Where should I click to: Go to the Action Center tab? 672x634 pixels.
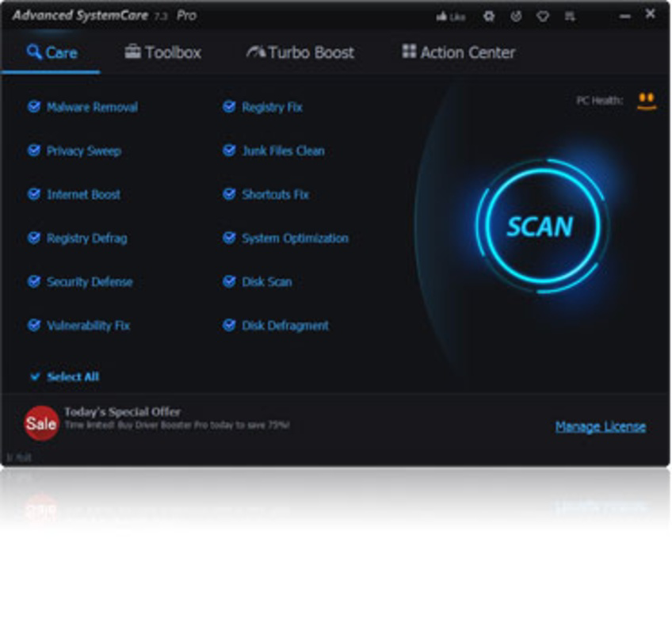point(459,52)
